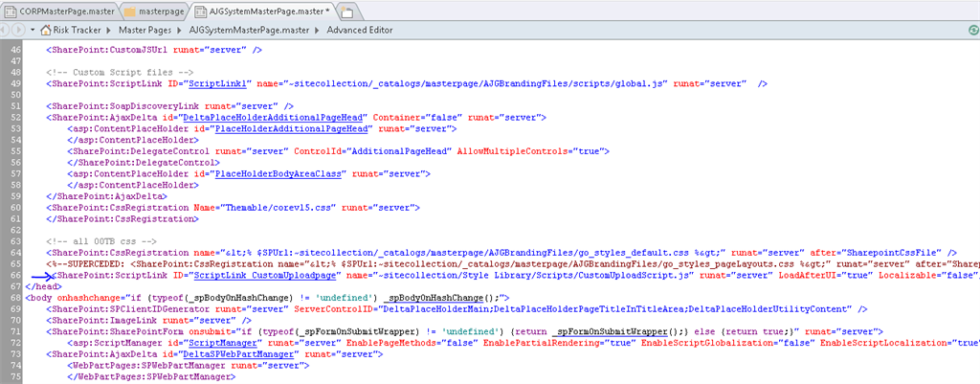Image resolution: width=980 pixels, height=384 pixels.
Task: Expand the arrow after AJGSystemMasterPage.master breadcrumb
Action: 318,30
